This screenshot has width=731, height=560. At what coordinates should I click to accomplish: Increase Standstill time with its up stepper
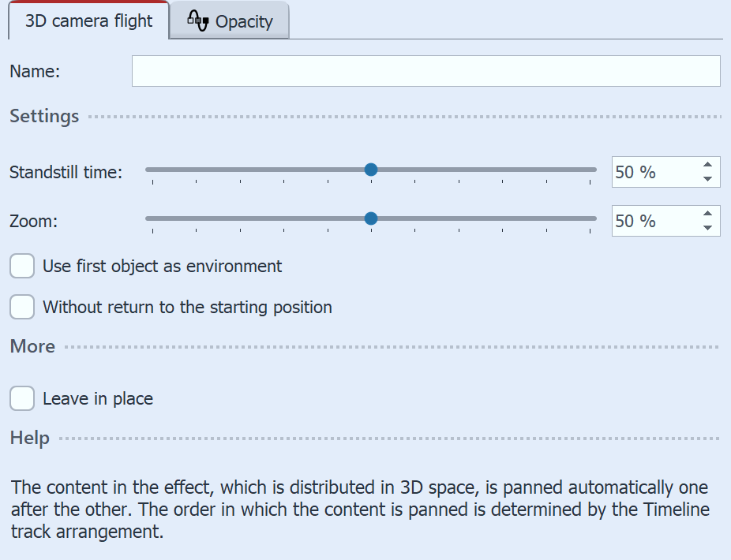[707, 164]
